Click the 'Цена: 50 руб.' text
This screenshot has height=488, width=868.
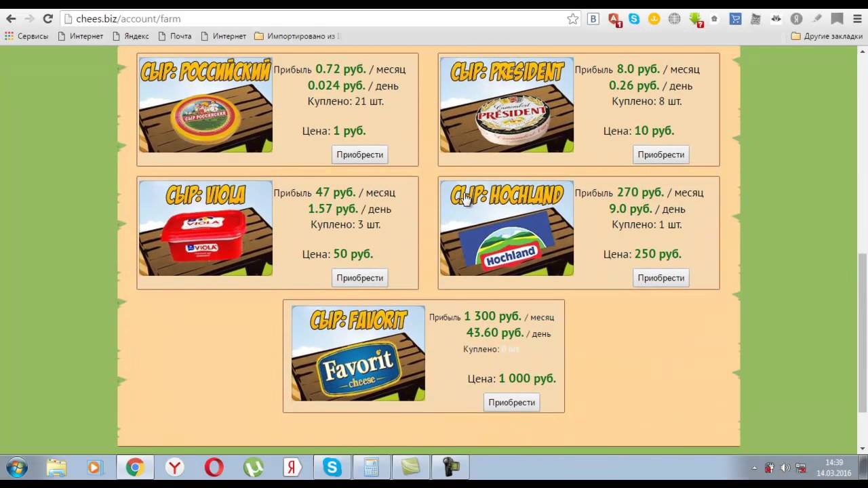(x=338, y=254)
